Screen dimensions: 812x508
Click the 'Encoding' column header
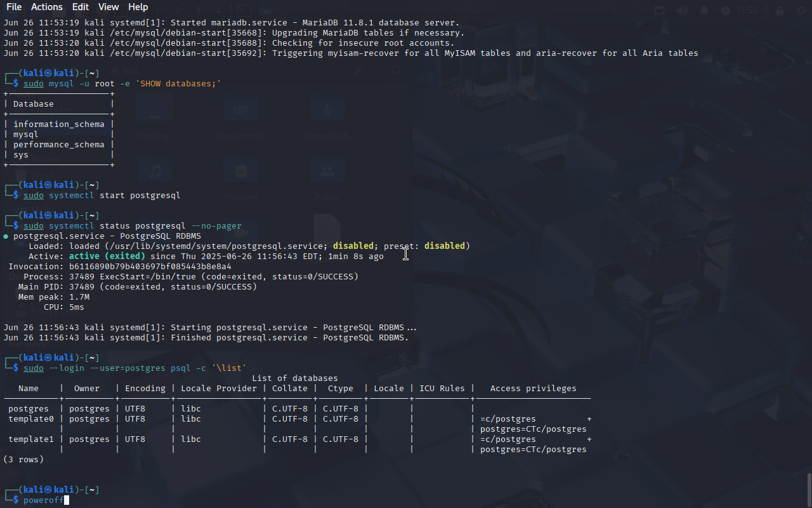pos(145,389)
